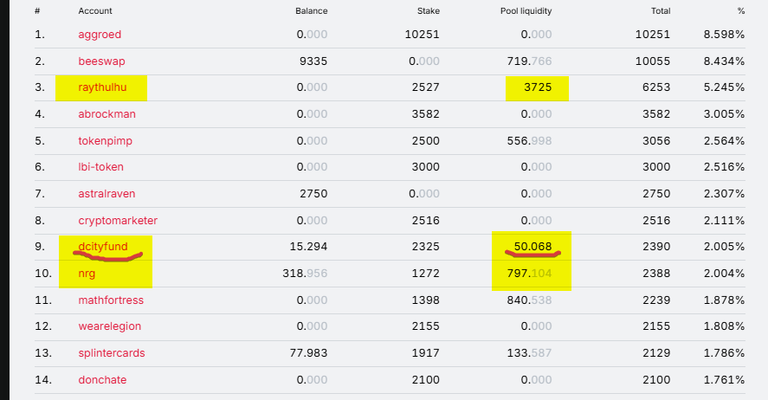The height and width of the screenshot is (400, 768).
Task: Open the cryptomarketer account page
Action: pos(118,221)
